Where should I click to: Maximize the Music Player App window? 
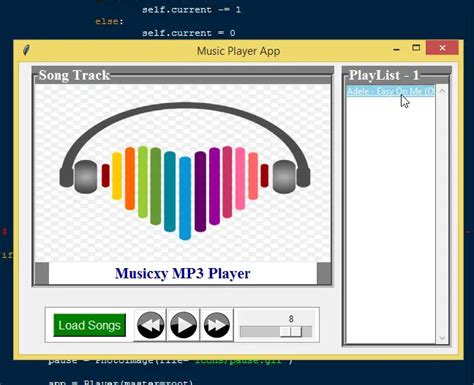416,48
